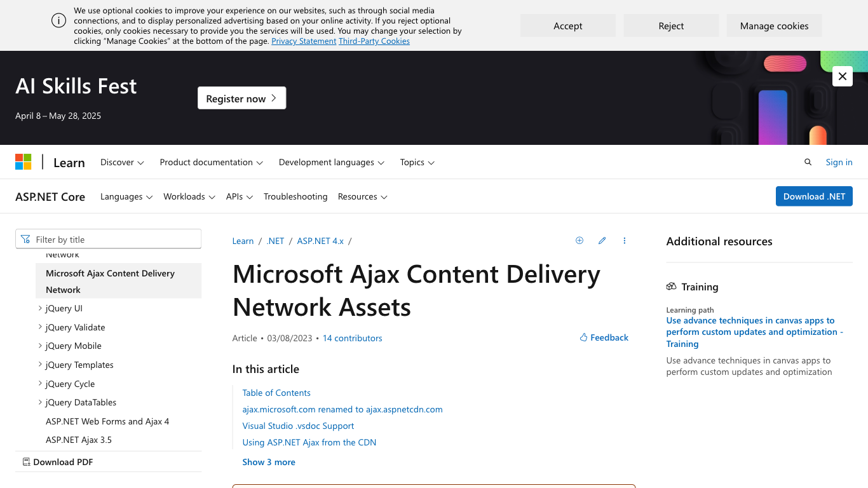The width and height of the screenshot is (868, 488).
Task: Open the search magnifier icon
Action: (808, 162)
